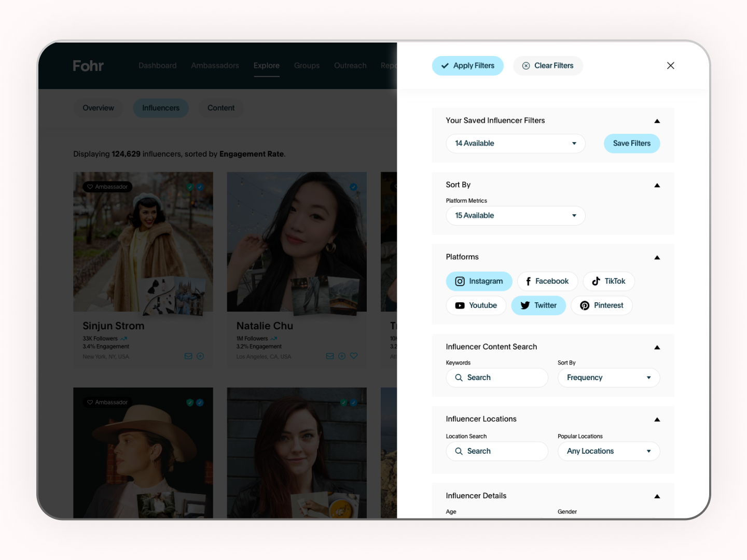This screenshot has width=747, height=560.
Task: Click the follower trend arrow beside 33K Followers
Action: 124,339
